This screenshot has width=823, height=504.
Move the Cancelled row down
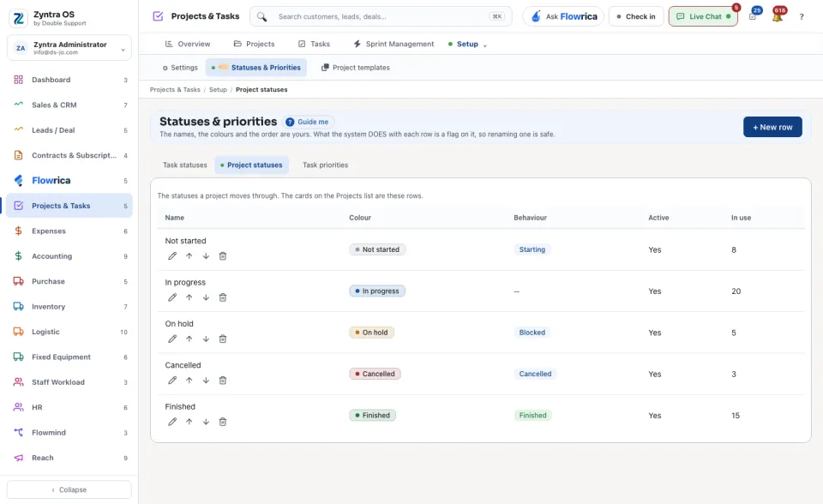tap(206, 381)
